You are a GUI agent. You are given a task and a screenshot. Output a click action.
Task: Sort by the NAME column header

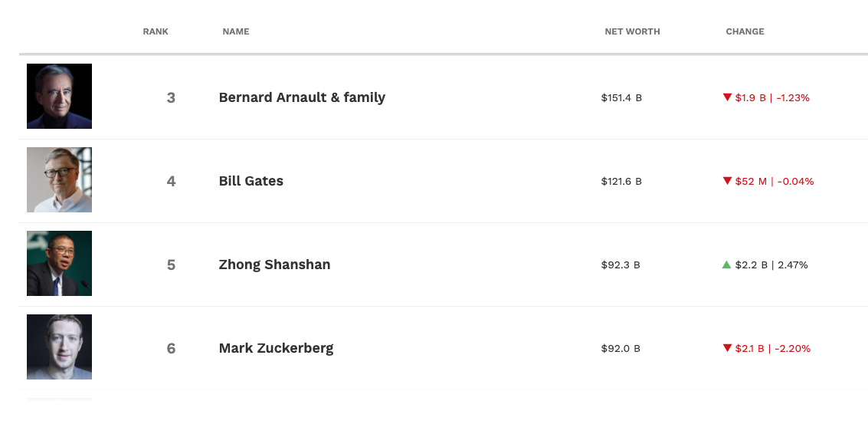coord(235,31)
